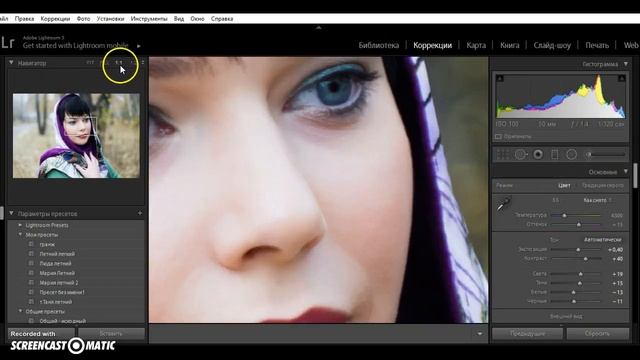This screenshot has width=640, height=360.
Task: Toggle the Original photo checkbox
Action: click(x=498, y=137)
